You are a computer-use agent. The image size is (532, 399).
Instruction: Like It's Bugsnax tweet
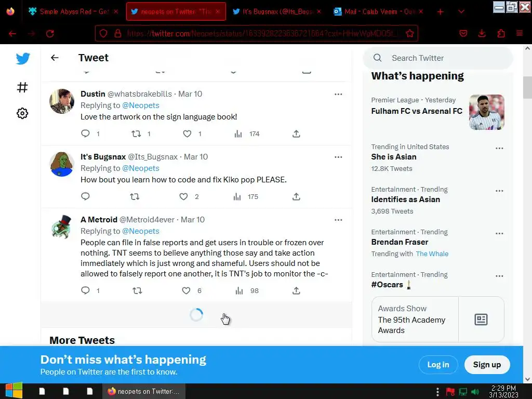pyautogui.click(x=183, y=196)
